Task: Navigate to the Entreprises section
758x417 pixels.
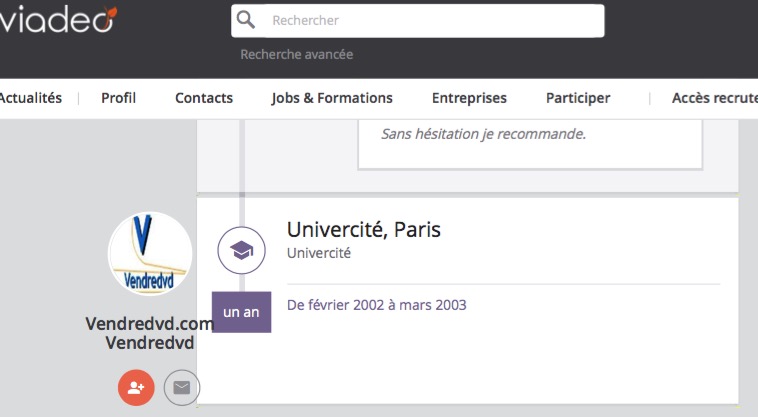Action: click(x=469, y=98)
